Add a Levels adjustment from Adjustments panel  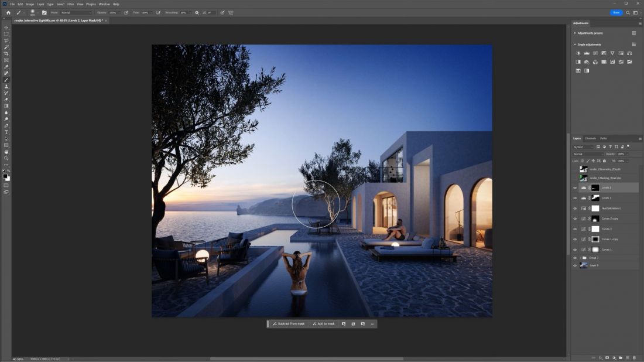click(x=587, y=53)
